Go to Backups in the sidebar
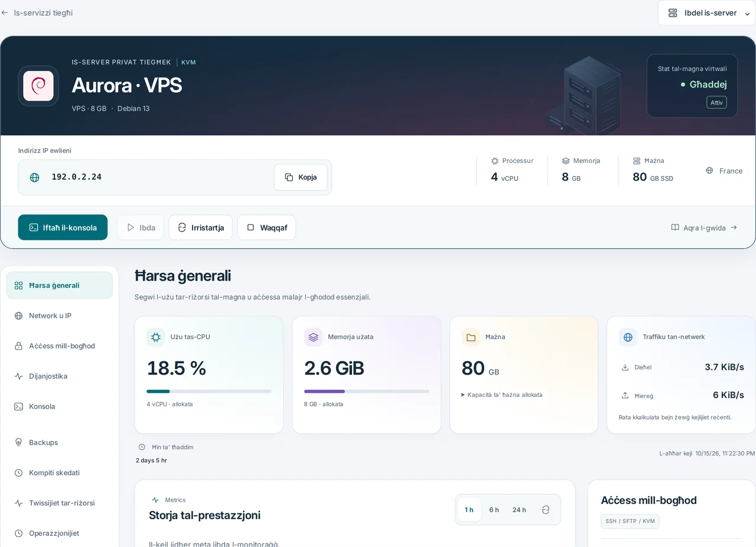The height and width of the screenshot is (547, 756). coord(60,442)
